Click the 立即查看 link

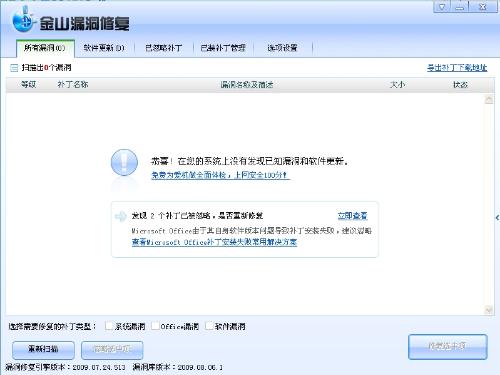[352, 216]
